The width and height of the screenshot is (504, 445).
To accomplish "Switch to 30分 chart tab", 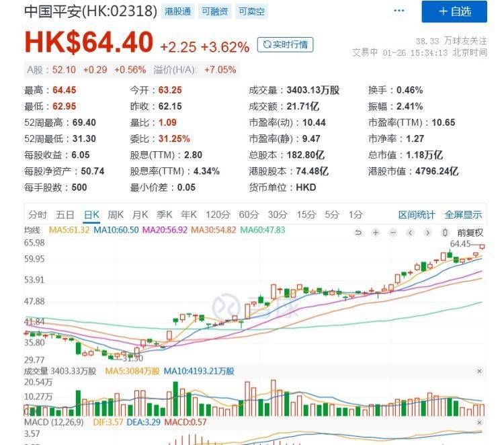I will [278, 214].
